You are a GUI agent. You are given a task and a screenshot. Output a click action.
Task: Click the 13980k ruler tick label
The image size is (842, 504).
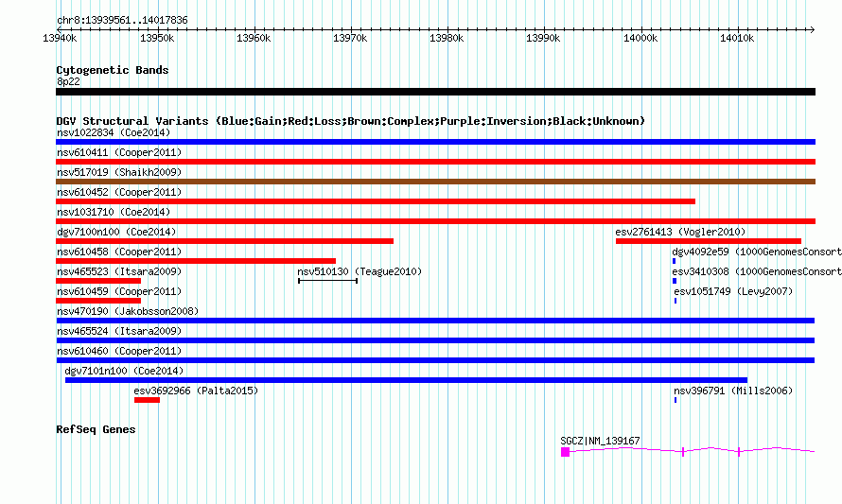click(x=447, y=39)
